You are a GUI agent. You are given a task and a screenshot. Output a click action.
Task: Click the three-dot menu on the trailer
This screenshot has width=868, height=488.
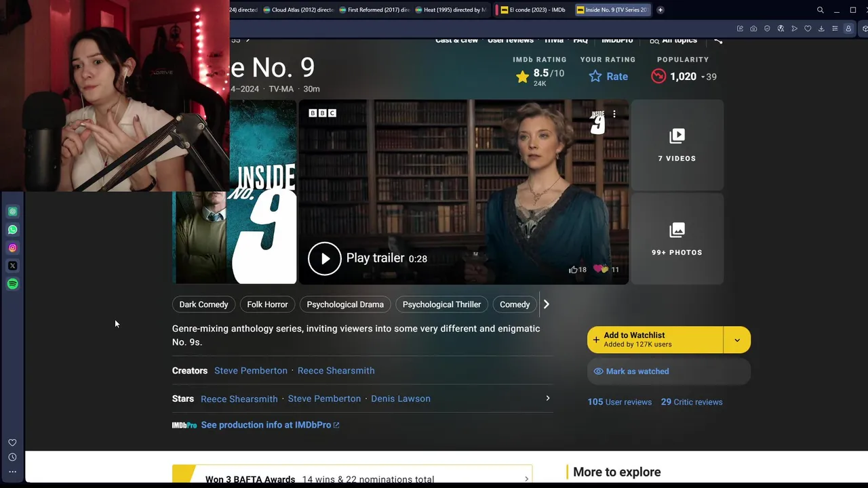[614, 114]
